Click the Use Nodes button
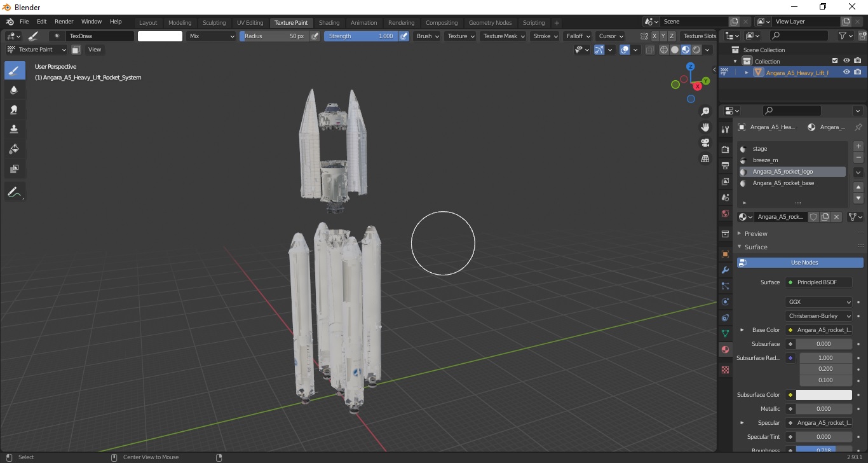 tap(800, 262)
